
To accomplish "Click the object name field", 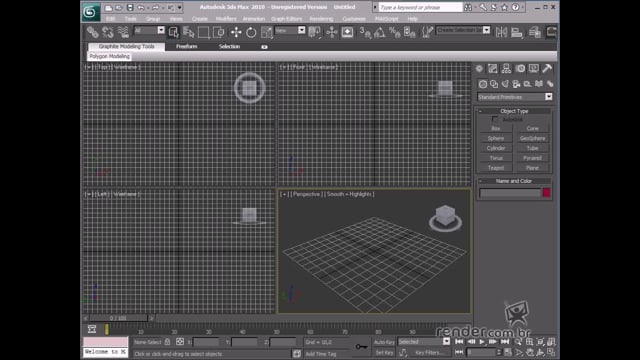I will (x=510, y=193).
